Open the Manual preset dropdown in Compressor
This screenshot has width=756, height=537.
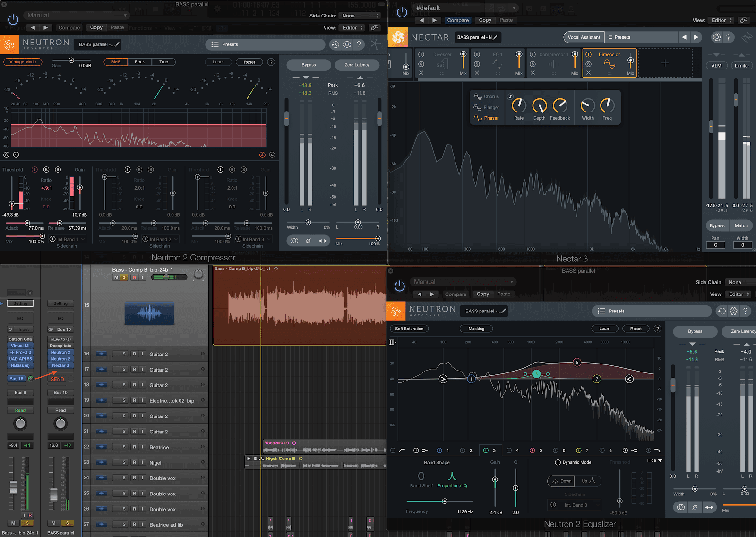tap(77, 15)
